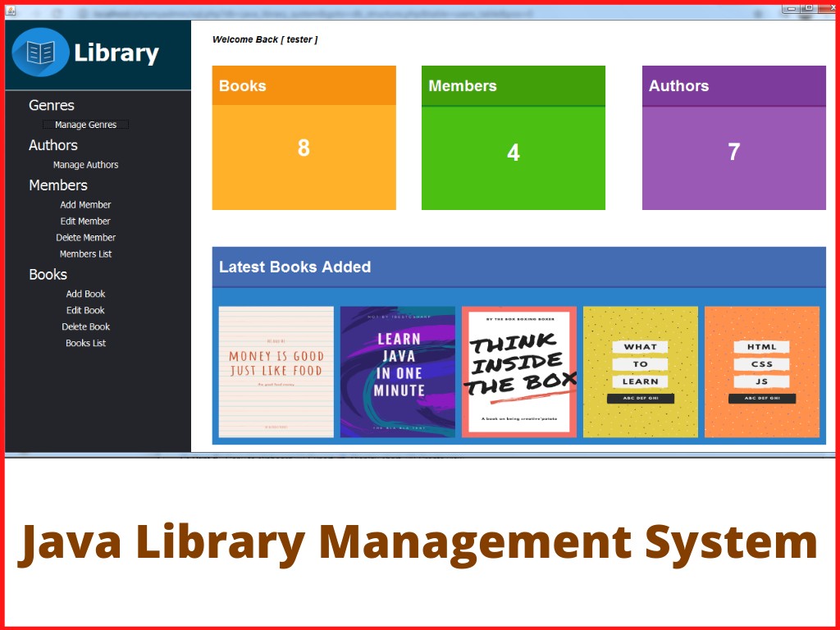Open Manage Authors

[85, 164]
